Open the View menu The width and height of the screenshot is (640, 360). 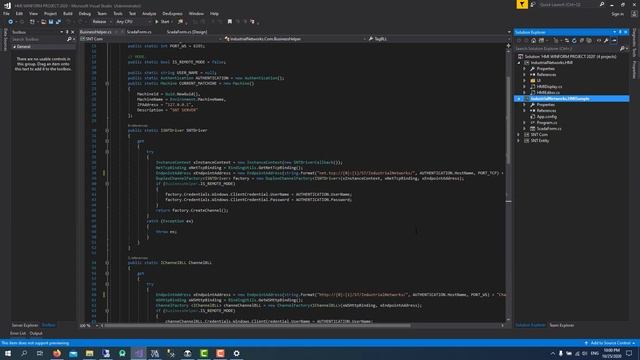[33, 13]
